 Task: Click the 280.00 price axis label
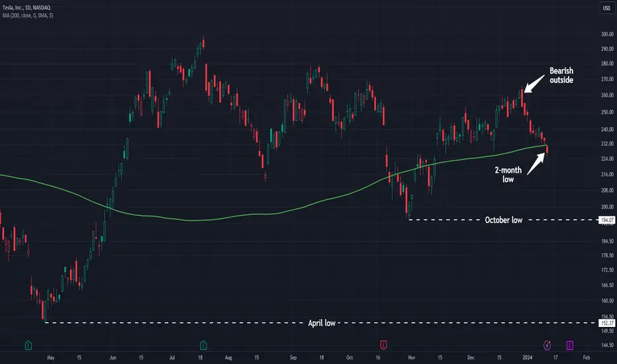(x=607, y=64)
